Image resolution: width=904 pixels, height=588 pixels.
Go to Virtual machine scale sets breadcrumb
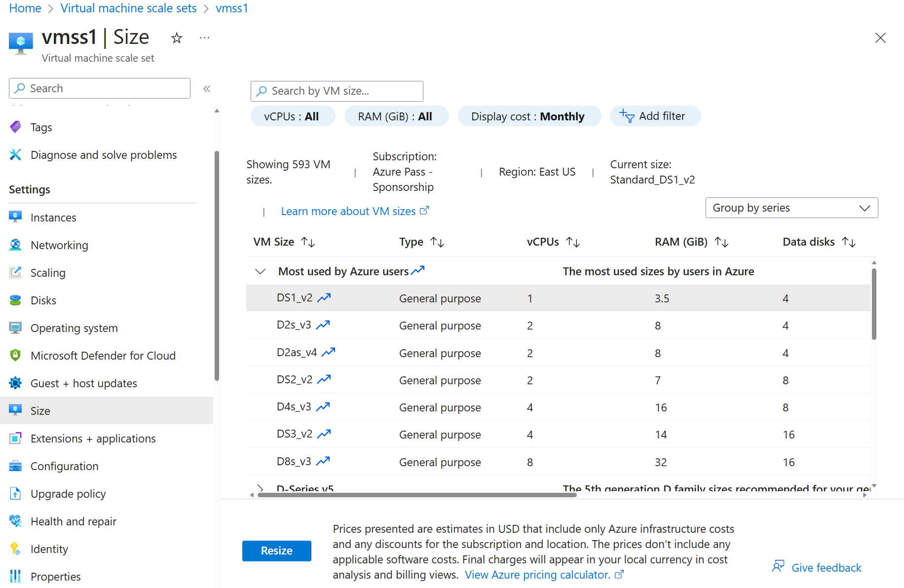(128, 8)
